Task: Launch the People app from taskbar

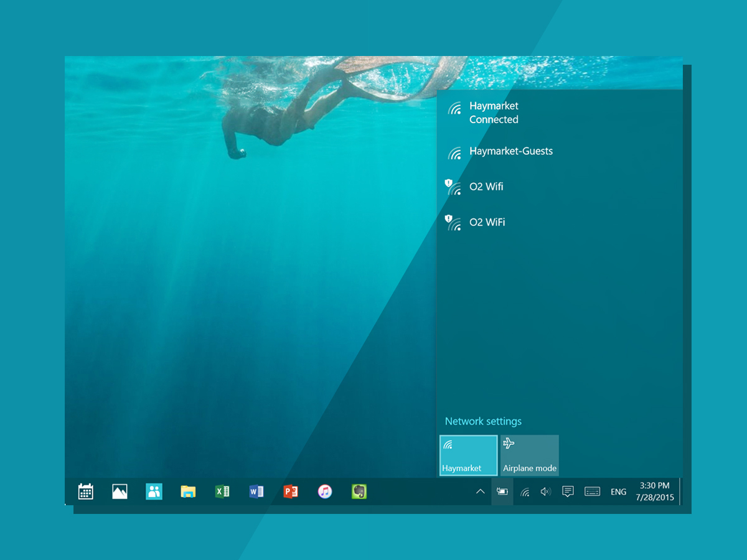Action: pos(154,492)
